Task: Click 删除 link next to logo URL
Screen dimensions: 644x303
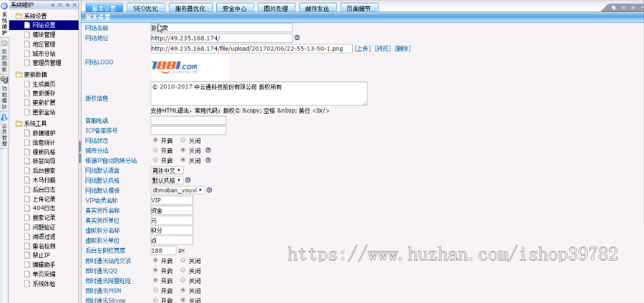Action: coord(402,49)
